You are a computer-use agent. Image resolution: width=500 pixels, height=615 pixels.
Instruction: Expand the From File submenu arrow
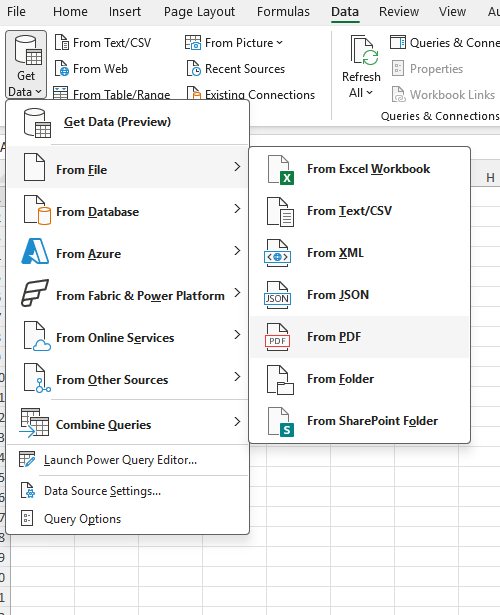(237, 167)
